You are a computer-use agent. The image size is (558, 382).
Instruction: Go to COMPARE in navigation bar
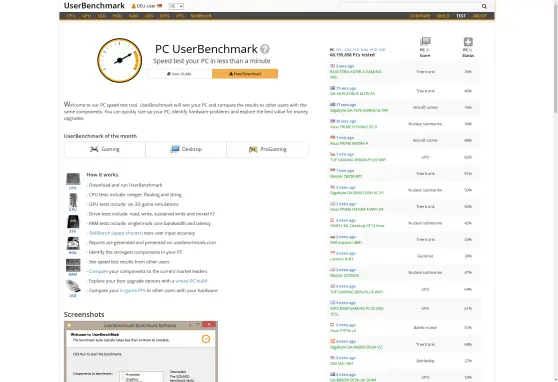pyautogui.click(x=420, y=16)
